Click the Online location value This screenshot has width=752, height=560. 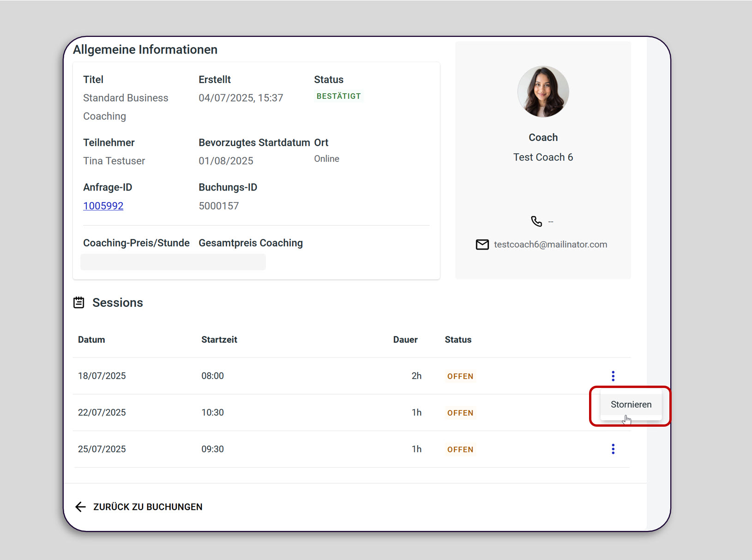click(x=327, y=159)
